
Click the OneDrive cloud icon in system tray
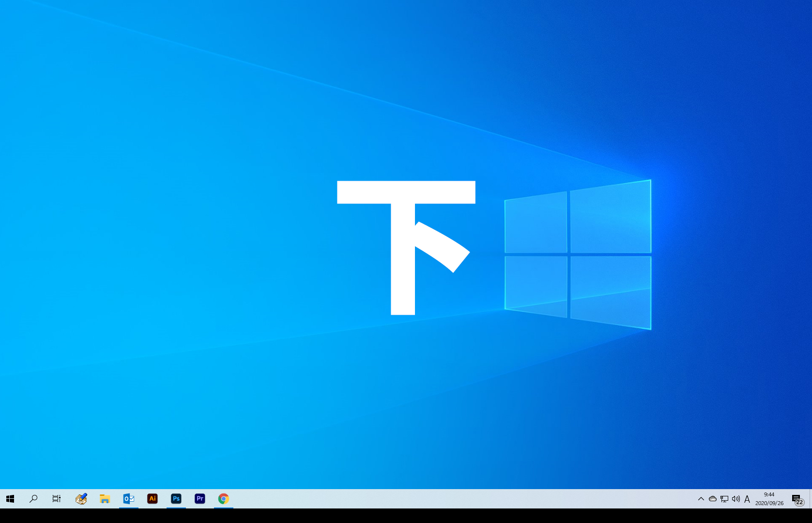712,499
